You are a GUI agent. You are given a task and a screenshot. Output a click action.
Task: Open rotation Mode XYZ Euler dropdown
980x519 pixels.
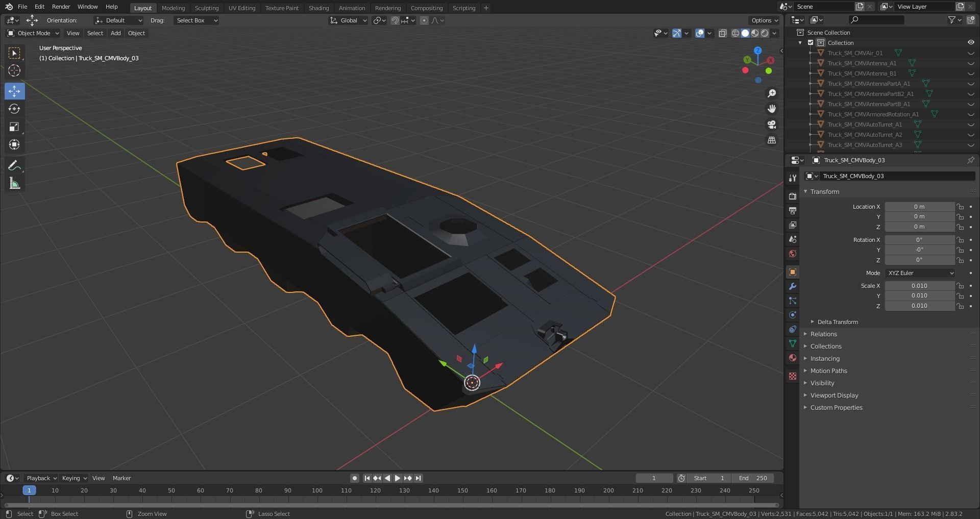(920, 273)
